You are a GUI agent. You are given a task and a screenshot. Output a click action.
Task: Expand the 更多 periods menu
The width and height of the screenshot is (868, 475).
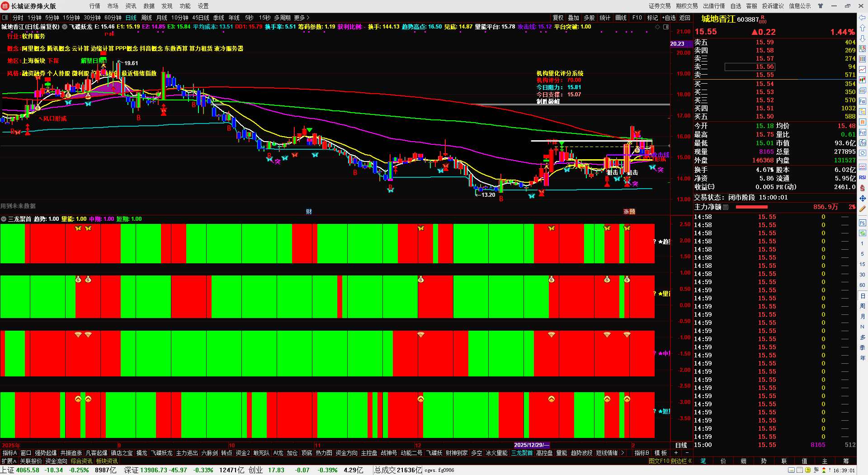pyautogui.click(x=302, y=18)
